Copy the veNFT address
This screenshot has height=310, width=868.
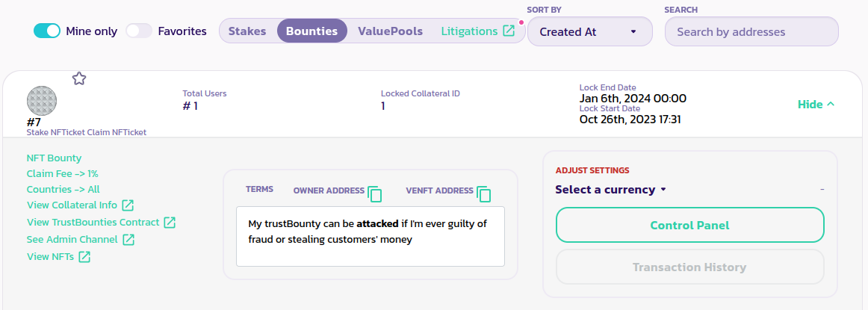click(484, 194)
